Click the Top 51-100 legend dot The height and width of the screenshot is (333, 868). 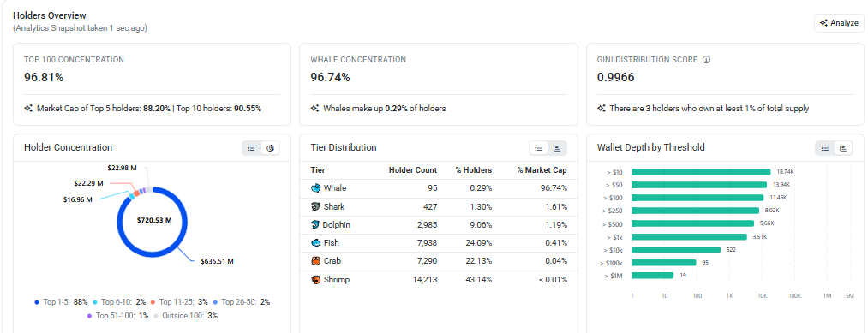click(89, 316)
